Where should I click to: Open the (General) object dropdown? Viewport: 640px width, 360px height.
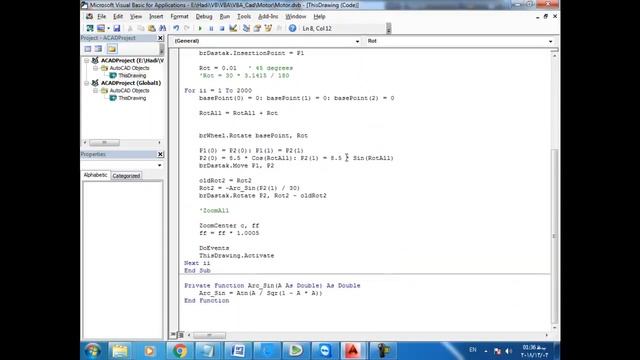tap(357, 41)
